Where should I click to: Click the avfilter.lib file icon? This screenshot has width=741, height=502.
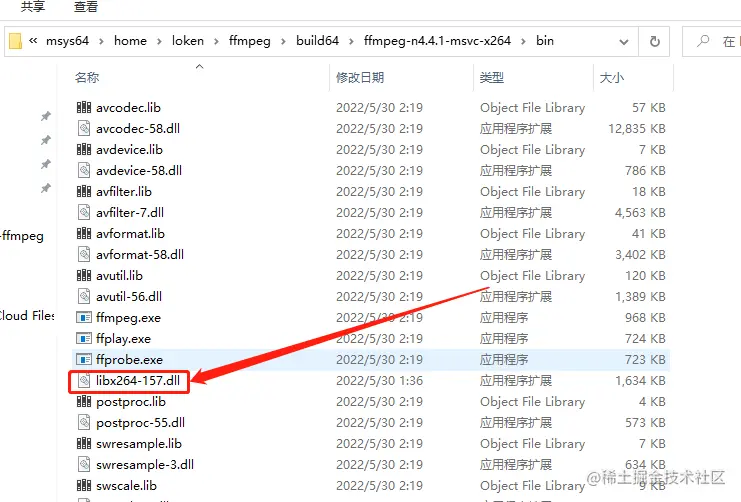click(84, 191)
